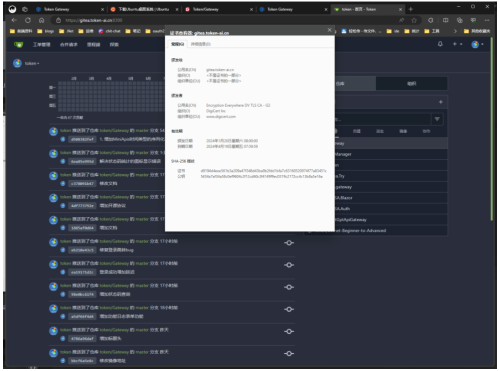Expand the bookmarks bar overflow chevron
This screenshot has height=371, width=500.
[x=455, y=31]
